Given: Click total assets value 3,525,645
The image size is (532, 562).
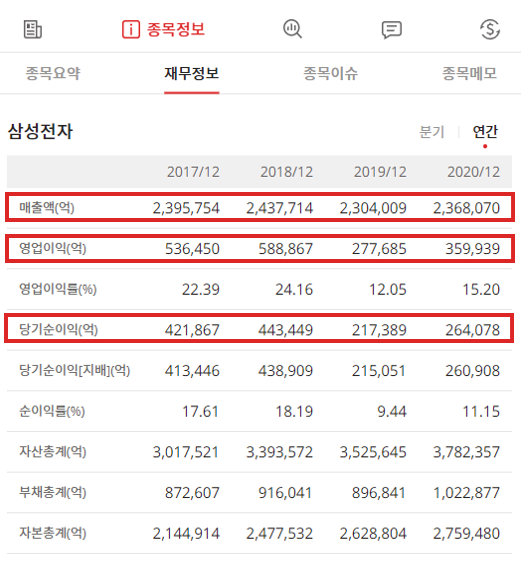Looking at the screenshot, I should tap(373, 452).
